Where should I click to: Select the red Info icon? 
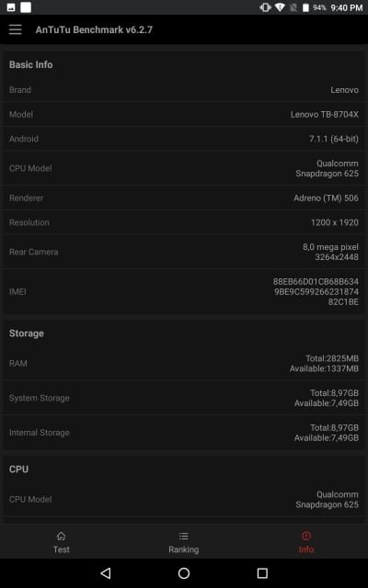[306, 536]
